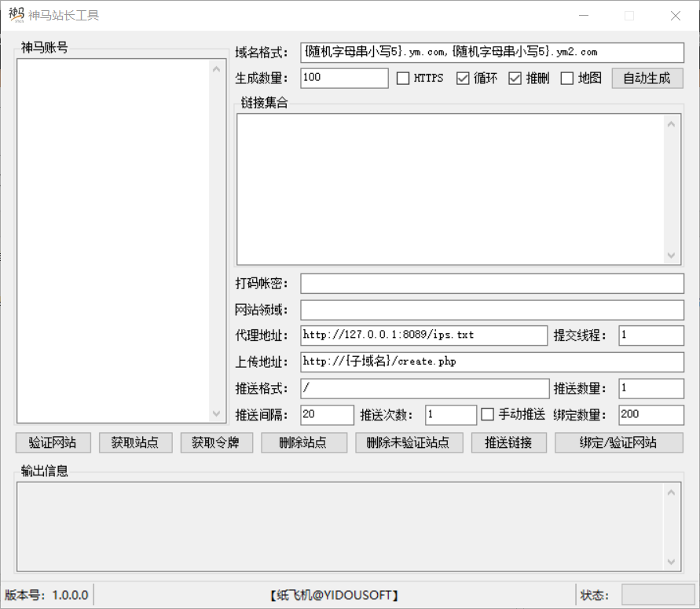This screenshot has width=700, height=609.
Task: Focus the 网站领域 input field
Action: [x=492, y=310]
